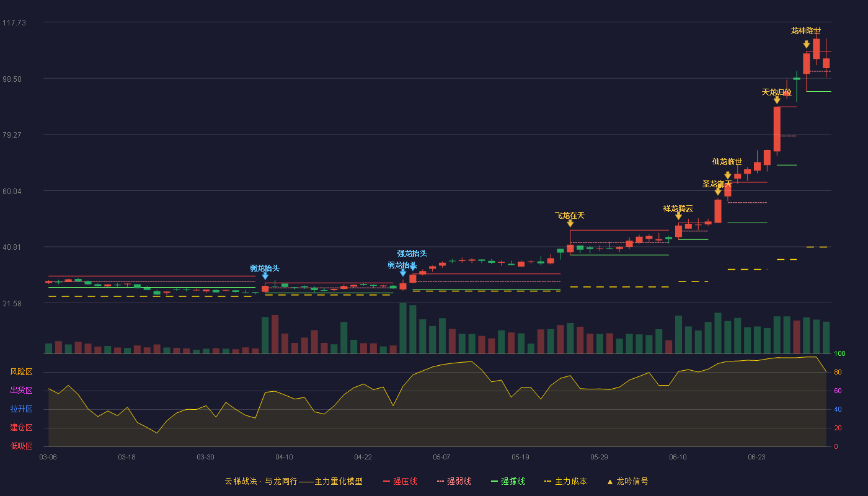Click the 拉升区 zone label
This screenshot has width=868, height=496.
pyautogui.click(x=22, y=409)
